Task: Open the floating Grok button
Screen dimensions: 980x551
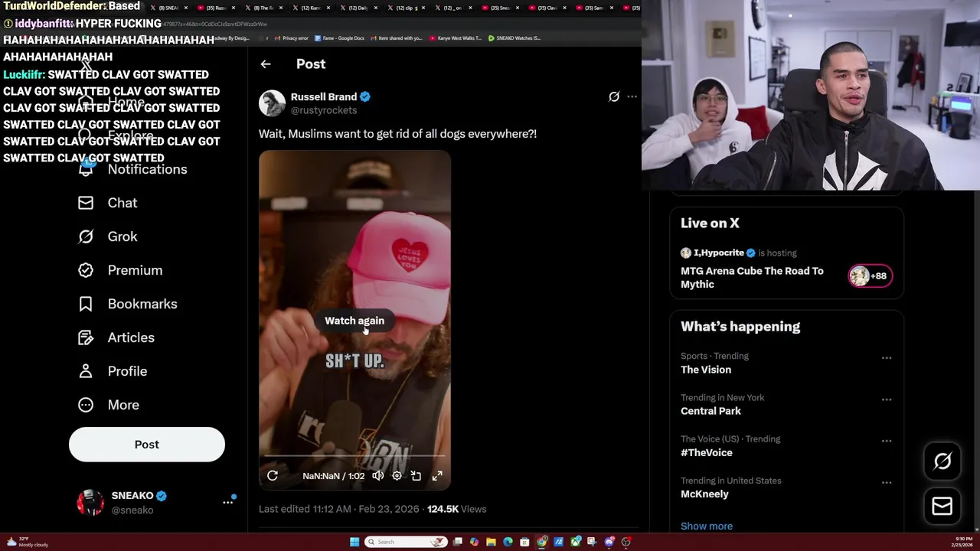Action: (942, 461)
